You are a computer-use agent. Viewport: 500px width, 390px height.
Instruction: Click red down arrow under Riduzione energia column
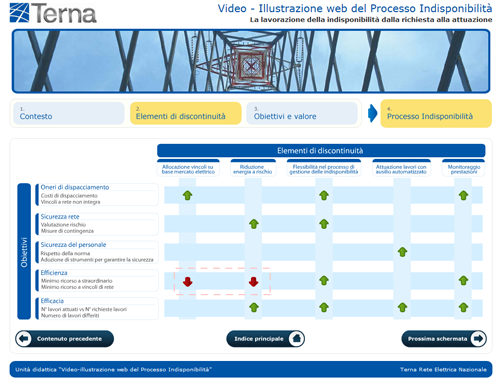point(254,282)
